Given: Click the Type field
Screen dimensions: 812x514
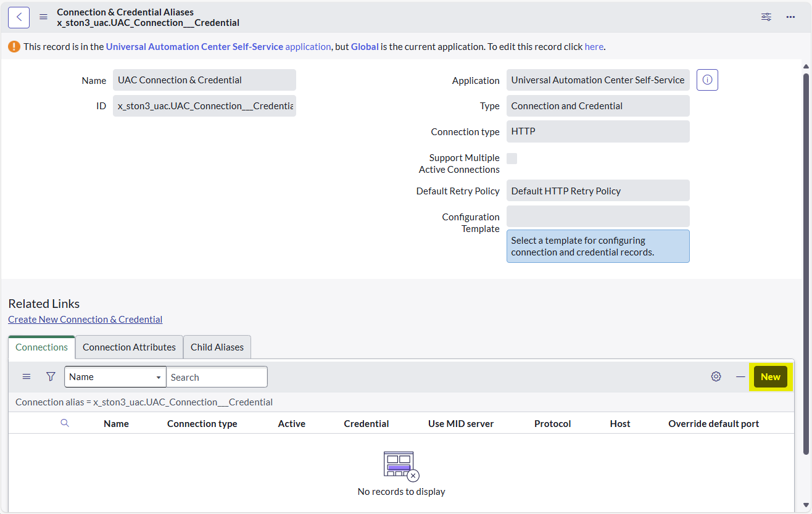Looking at the screenshot, I should click(x=598, y=106).
